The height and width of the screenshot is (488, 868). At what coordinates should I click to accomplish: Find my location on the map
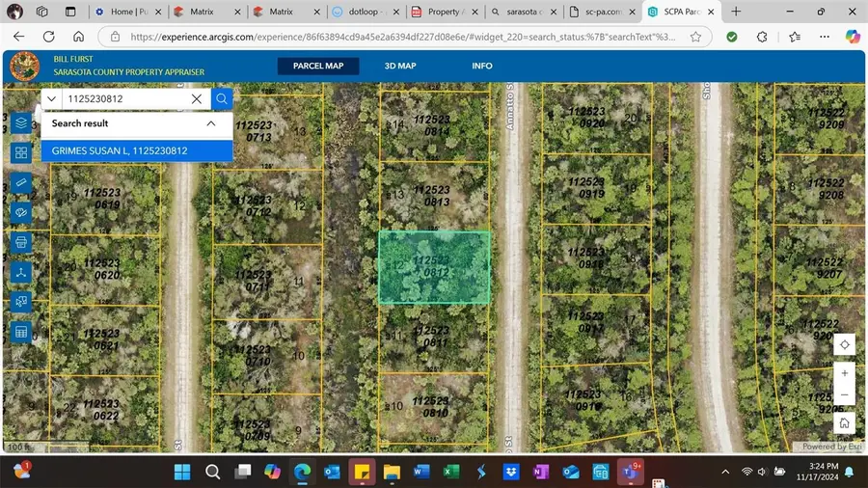pos(844,344)
